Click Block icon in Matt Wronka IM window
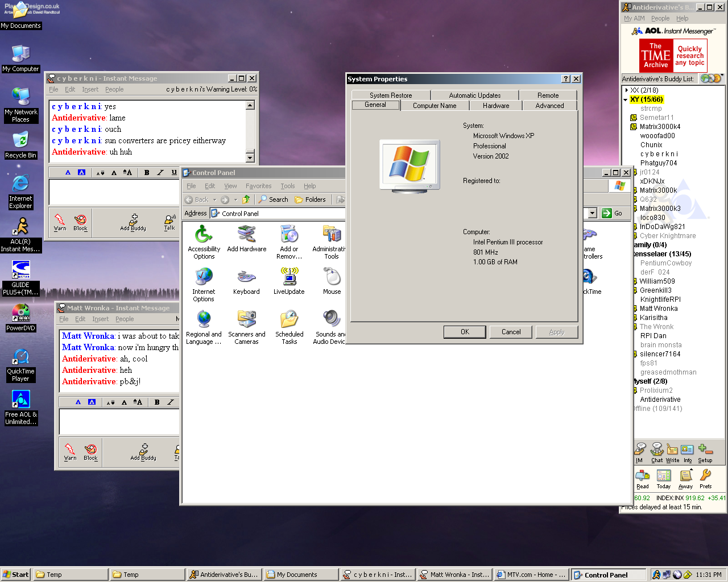This screenshot has height=582, width=728. click(90, 452)
